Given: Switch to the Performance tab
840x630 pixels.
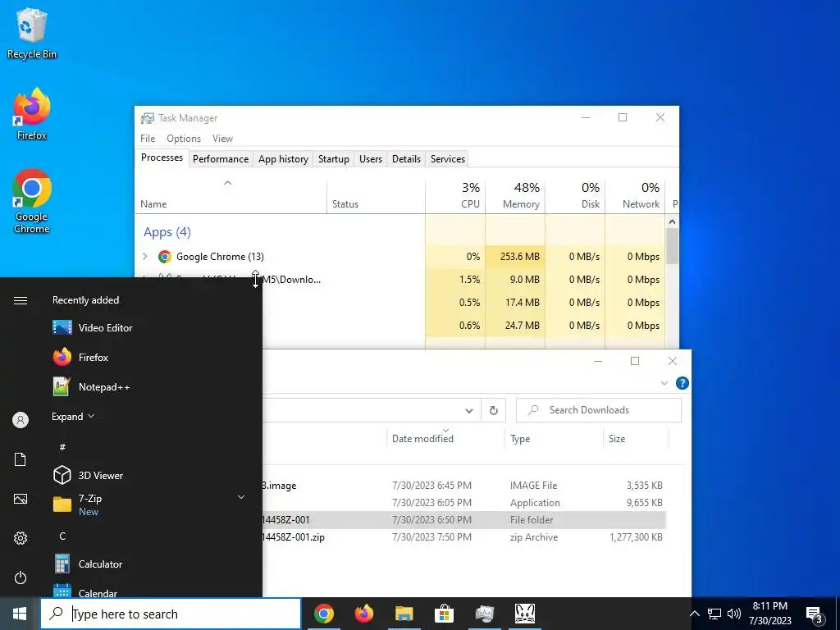Looking at the screenshot, I should pos(221,159).
